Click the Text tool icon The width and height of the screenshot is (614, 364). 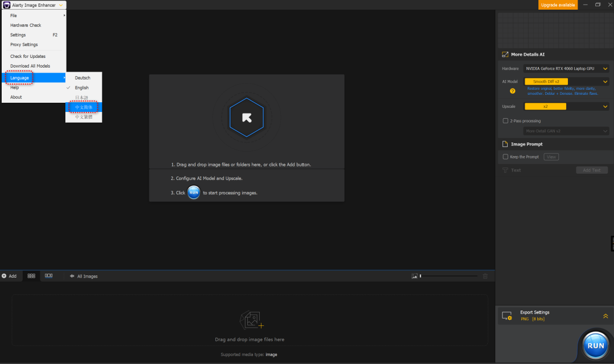coord(505,170)
